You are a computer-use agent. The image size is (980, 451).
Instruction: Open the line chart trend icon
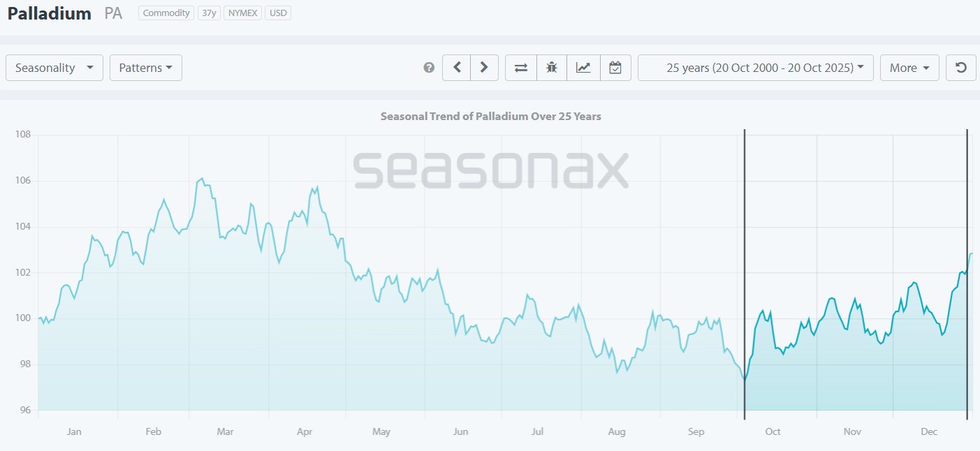point(583,68)
